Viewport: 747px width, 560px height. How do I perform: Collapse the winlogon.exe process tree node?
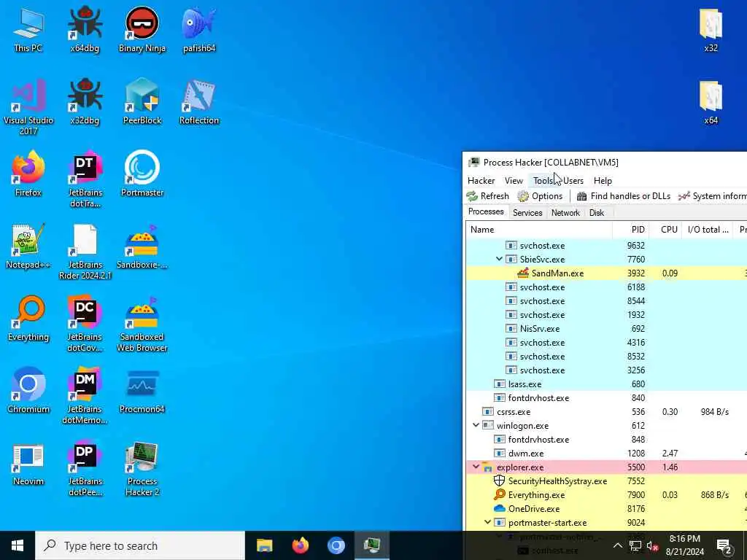[x=476, y=425]
